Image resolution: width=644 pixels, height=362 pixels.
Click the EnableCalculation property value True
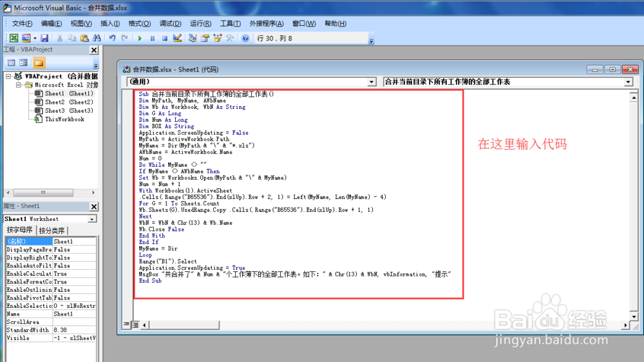coord(74,274)
